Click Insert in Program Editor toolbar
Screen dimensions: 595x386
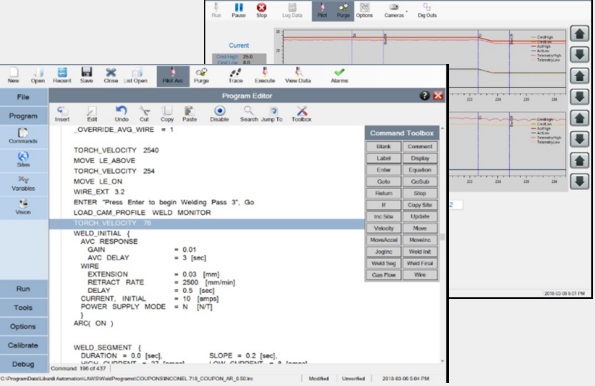coord(62,114)
